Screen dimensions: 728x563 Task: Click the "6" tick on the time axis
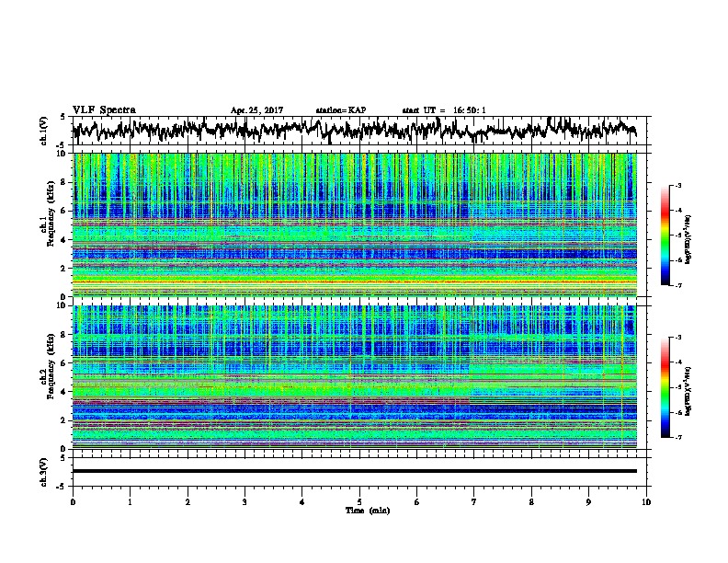pyautogui.click(x=416, y=502)
